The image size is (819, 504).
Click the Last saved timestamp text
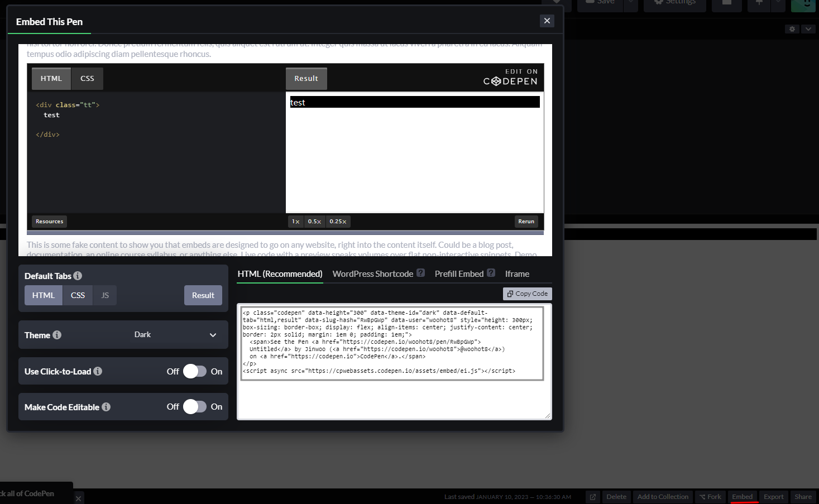coord(507,497)
